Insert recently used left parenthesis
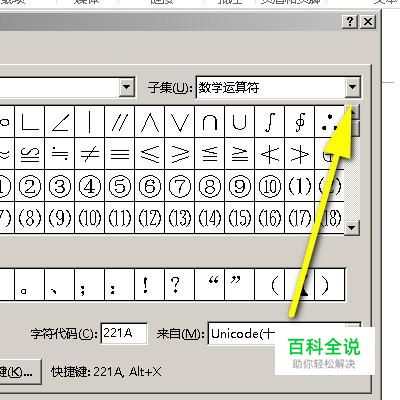 coord(270,285)
